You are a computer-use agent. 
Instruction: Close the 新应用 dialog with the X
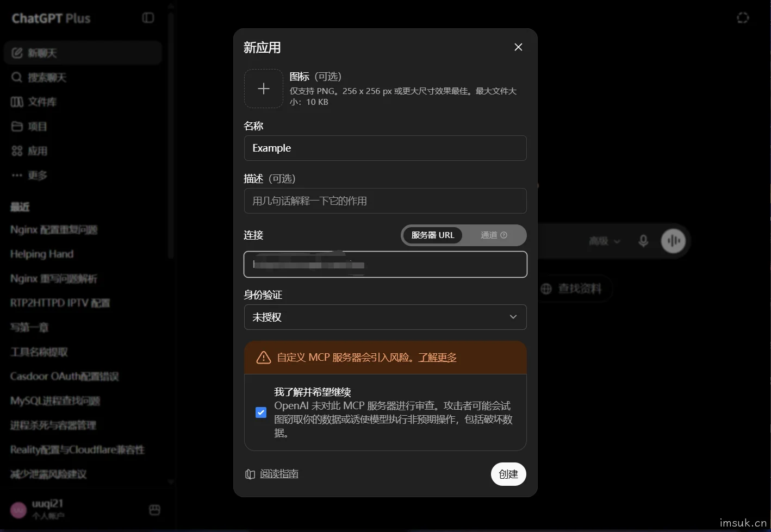click(518, 47)
